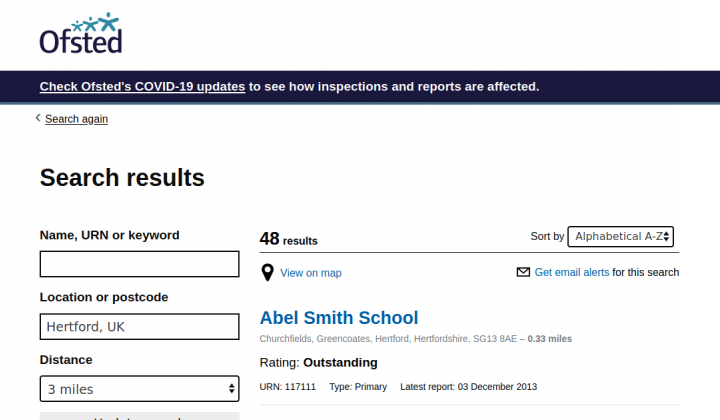The image size is (720, 420).
Task: Click the URN: 117111 text
Action: 287,387
